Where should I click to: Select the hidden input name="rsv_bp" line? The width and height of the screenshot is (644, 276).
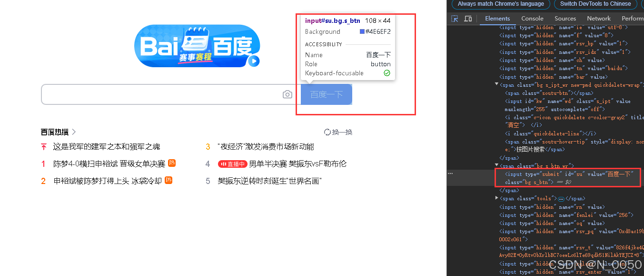pyautogui.click(x=565, y=44)
